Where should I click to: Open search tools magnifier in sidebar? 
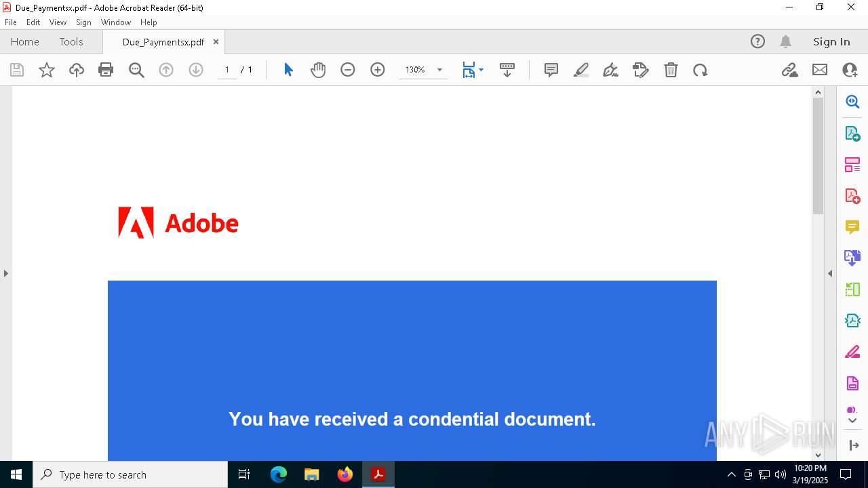tap(852, 102)
